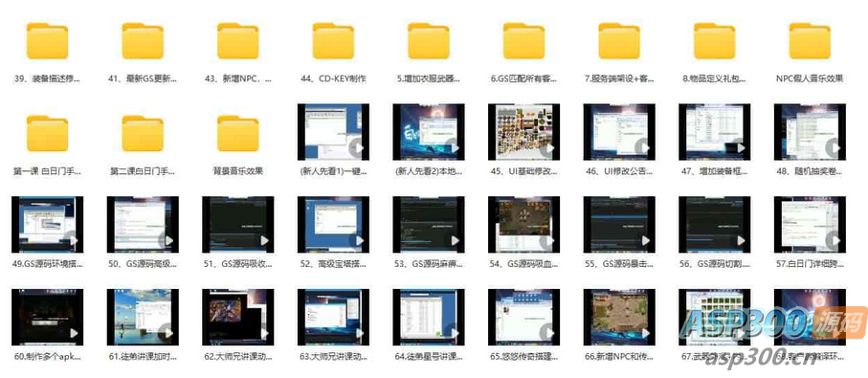Image resolution: width=868 pixels, height=378 pixels.
Task: Select the 61.徒弟讲课加时 video thumbnail
Action: tap(143, 317)
